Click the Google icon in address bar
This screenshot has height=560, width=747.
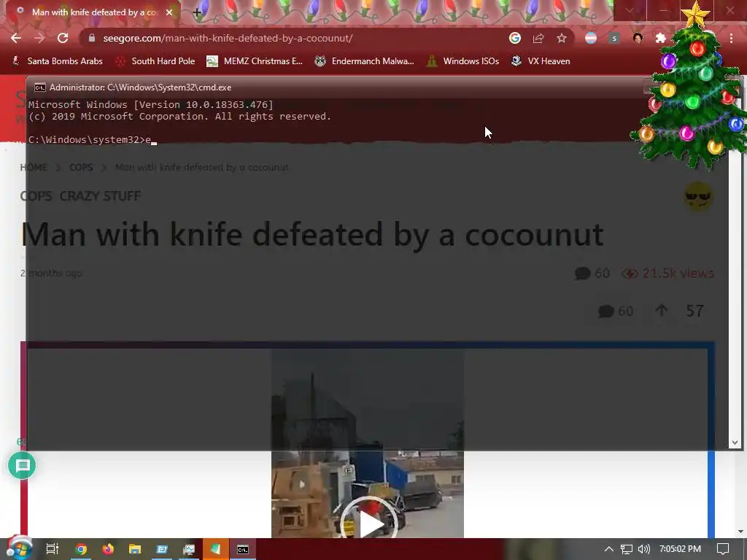click(x=515, y=38)
